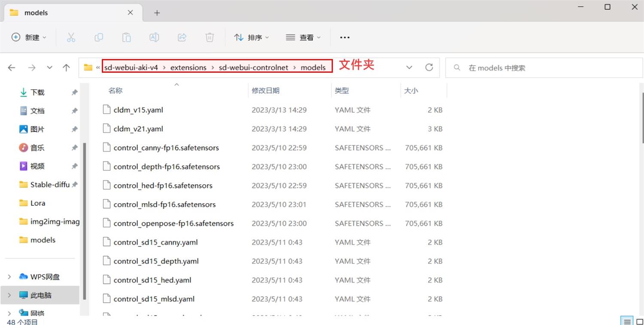Image resolution: width=644 pixels, height=325 pixels.
Task: Open the 新建 dropdown menu
Action: [x=29, y=37]
